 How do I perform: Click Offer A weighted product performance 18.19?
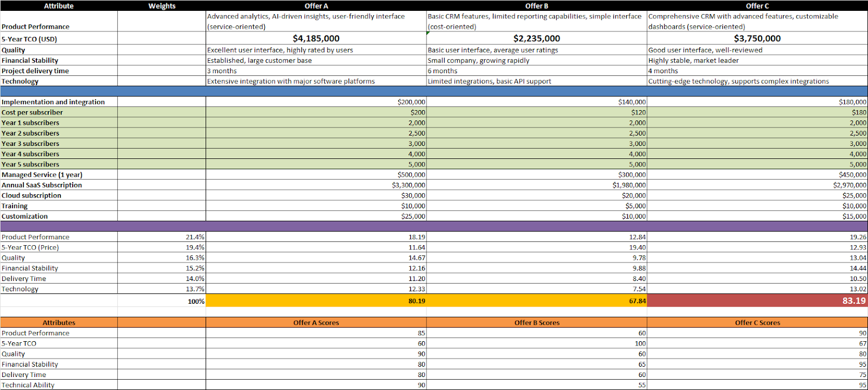tap(316, 237)
